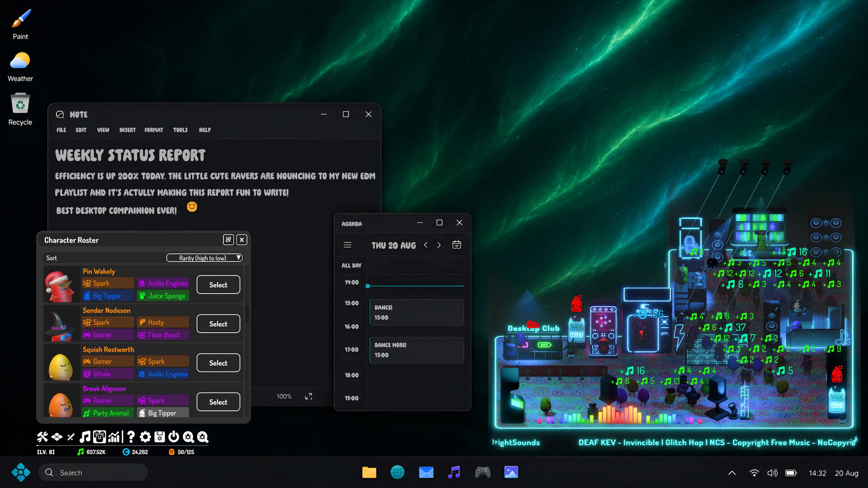Open the DANCE MORE! agenda event
868x488 pixels.
(x=416, y=350)
